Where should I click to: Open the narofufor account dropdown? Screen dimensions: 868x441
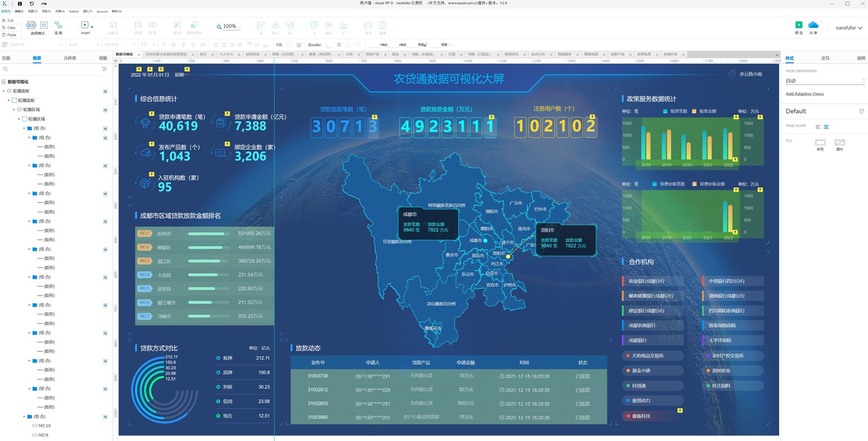pyautogui.click(x=848, y=28)
